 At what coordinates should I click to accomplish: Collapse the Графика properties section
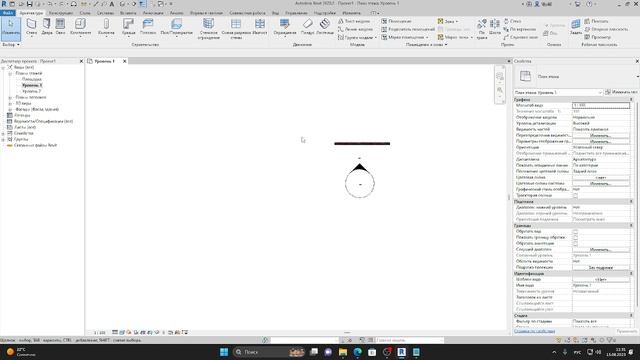[631, 100]
